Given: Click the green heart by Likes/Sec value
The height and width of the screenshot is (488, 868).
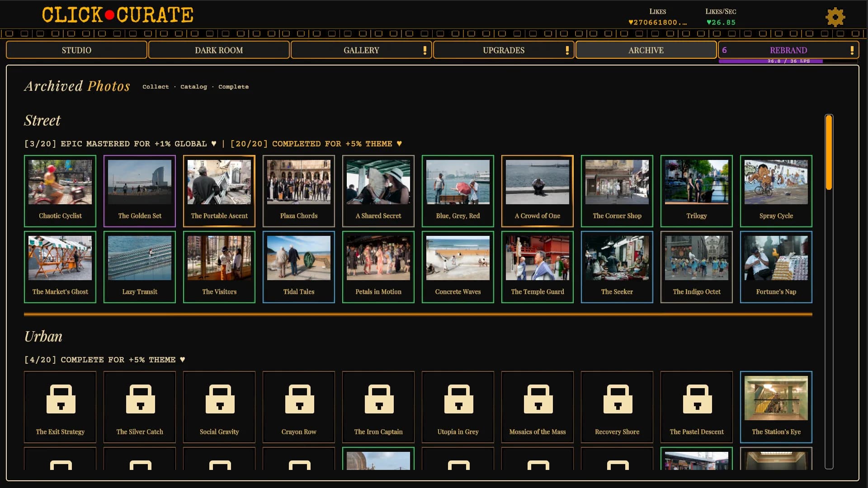Looking at the screenshot, I should [709, 23].
